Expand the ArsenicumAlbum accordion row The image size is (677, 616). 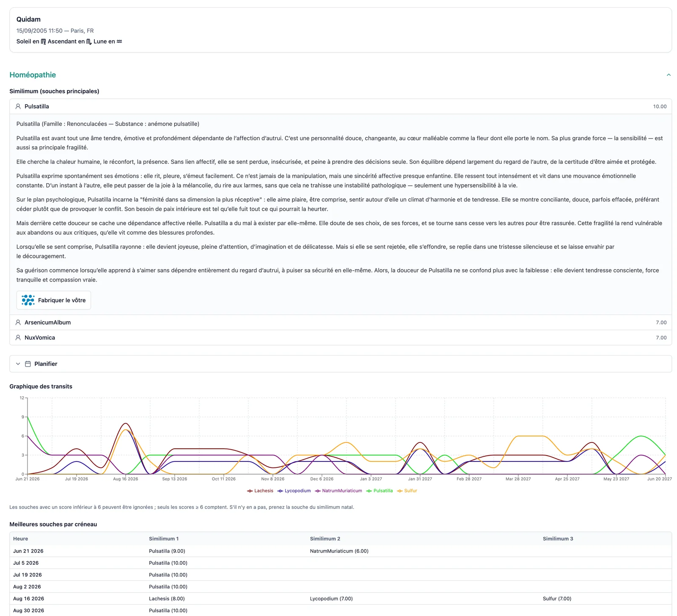coord(341,323)
